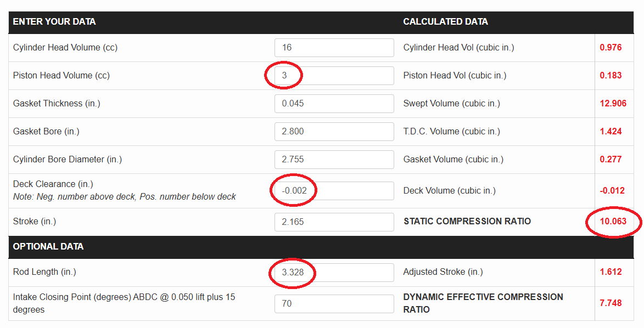Click the Stroke input field
This screenshot has height=328, width=644.
click(334, 222)
